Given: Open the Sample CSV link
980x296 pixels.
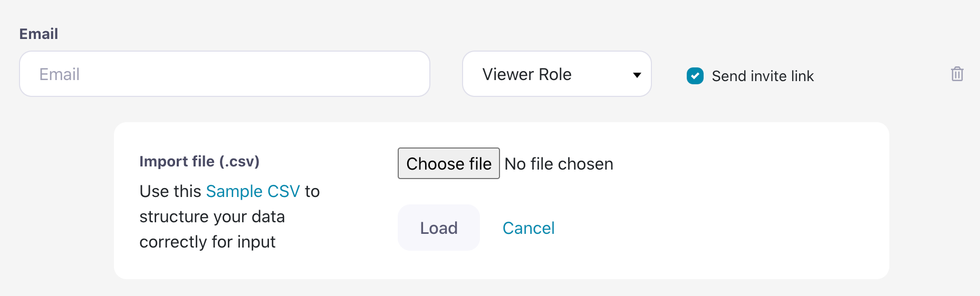Looking at the screenshot, I should tap(253, 191).
